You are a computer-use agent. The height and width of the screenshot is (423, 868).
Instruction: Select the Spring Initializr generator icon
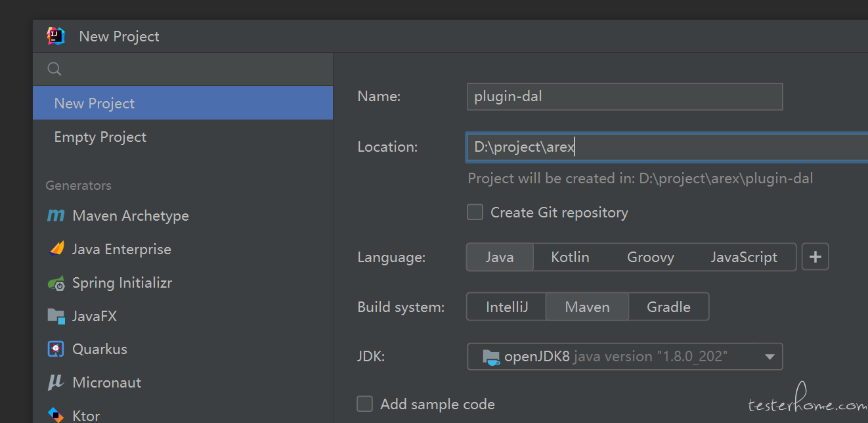coord(56,283)
